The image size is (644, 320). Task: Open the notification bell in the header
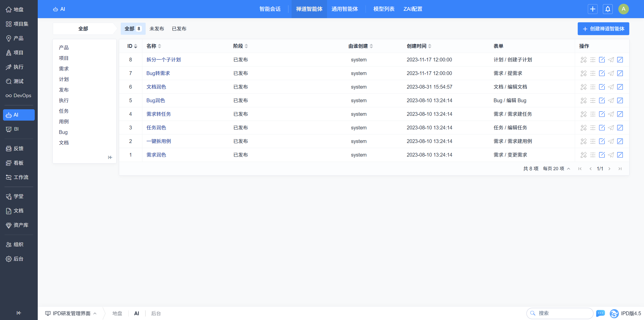coord(608,9)
